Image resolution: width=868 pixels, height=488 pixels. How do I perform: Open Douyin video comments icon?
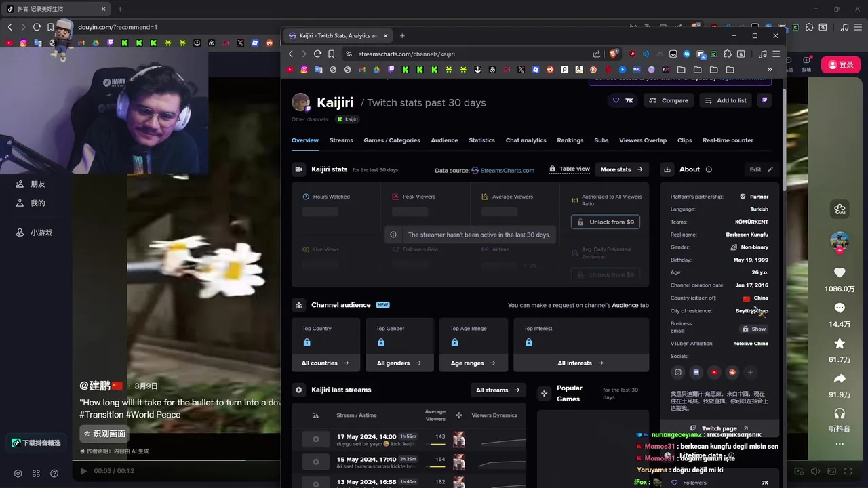(840, 308)
